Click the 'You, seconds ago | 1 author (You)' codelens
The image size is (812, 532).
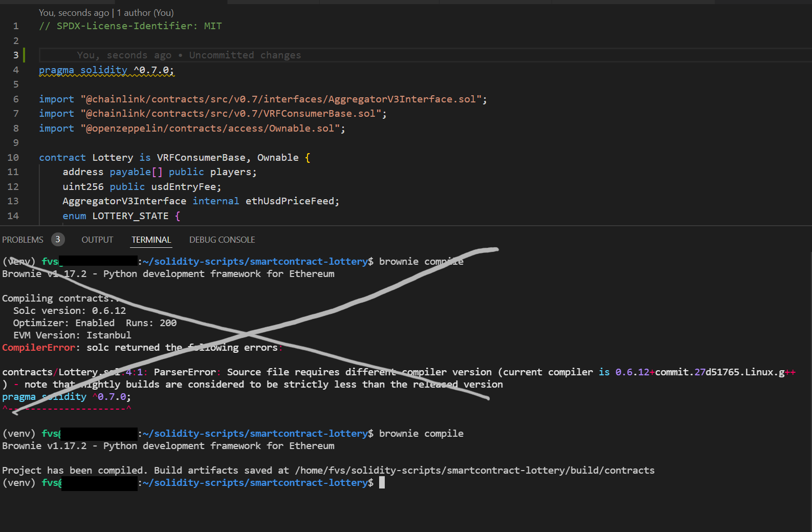106,13
